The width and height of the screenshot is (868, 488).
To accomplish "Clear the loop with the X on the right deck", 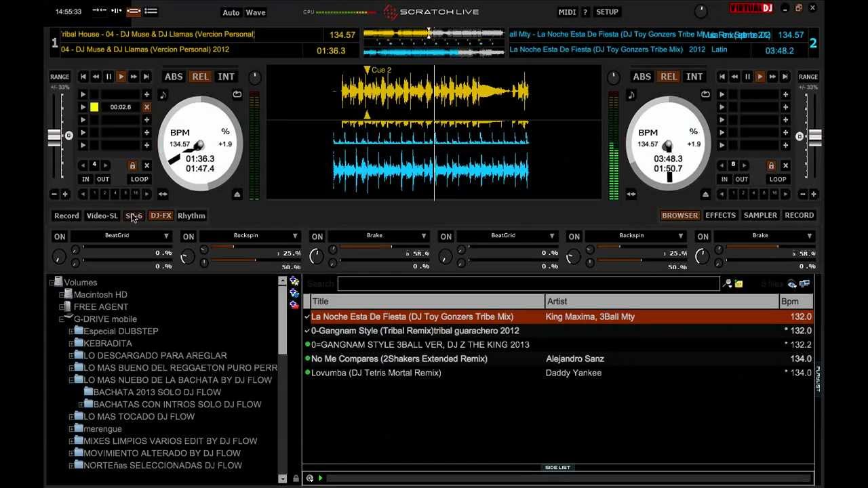I will coord(786,165).
